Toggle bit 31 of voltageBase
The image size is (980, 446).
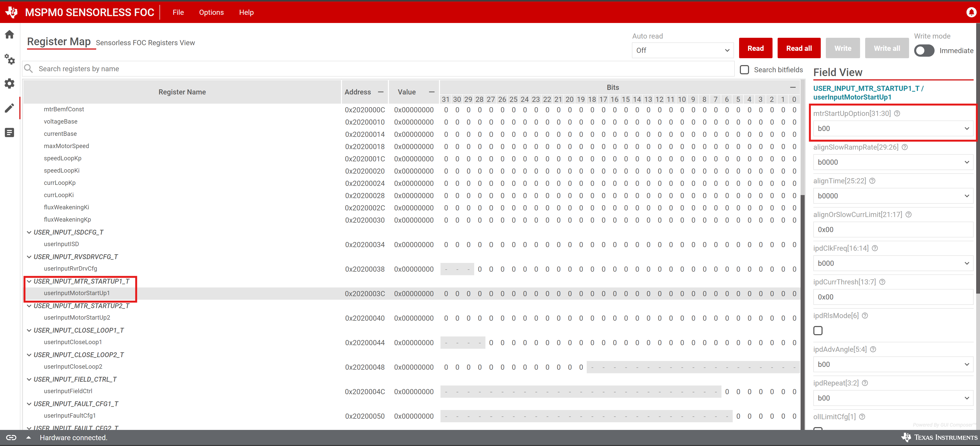click(x=446, y=122)
